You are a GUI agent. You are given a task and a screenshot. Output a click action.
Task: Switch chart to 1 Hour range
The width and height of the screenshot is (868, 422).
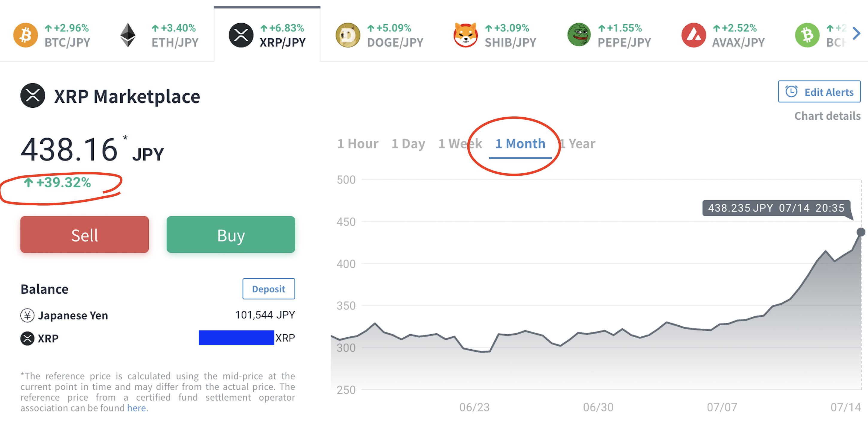[358, 144]
